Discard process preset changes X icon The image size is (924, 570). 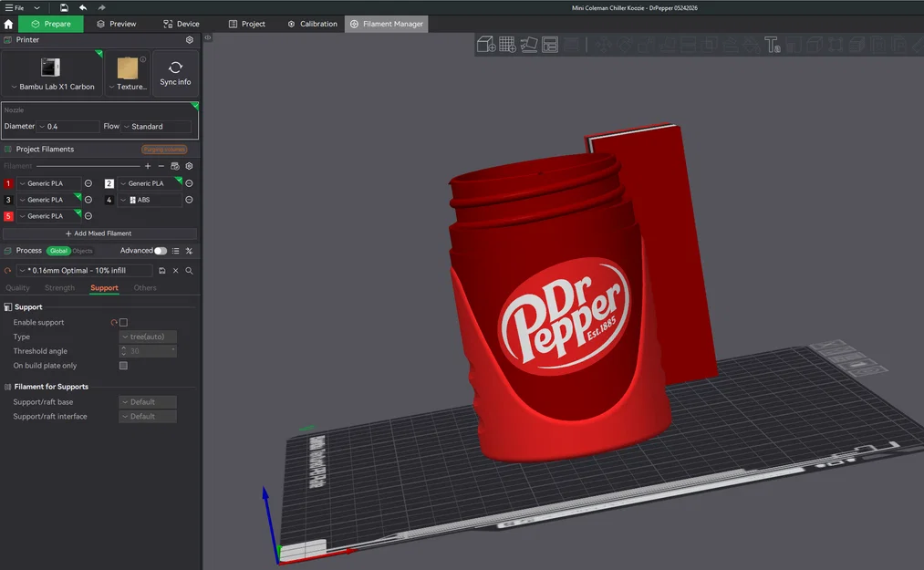(176, 271)
